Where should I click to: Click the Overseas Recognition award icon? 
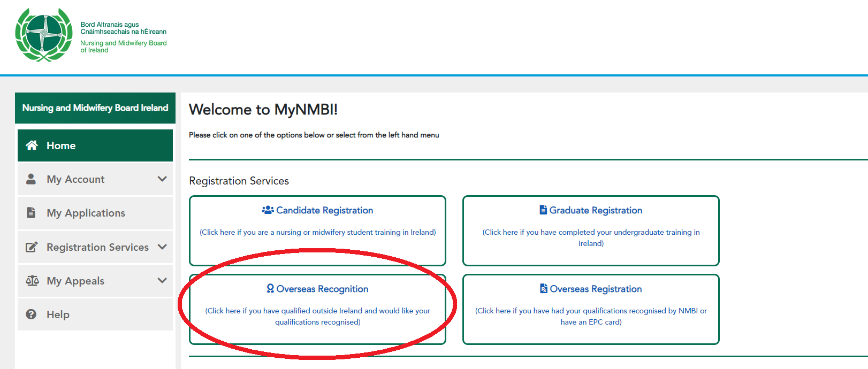click(270, 288)
